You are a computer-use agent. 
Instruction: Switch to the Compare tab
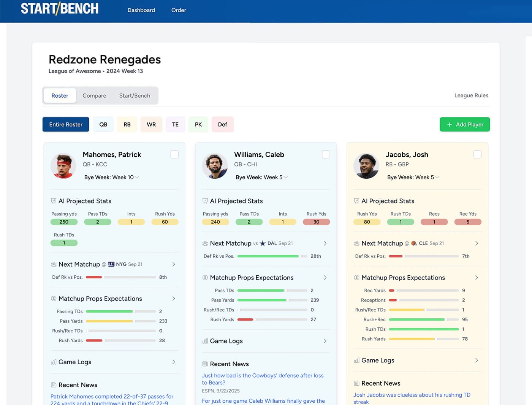(94, 96)
